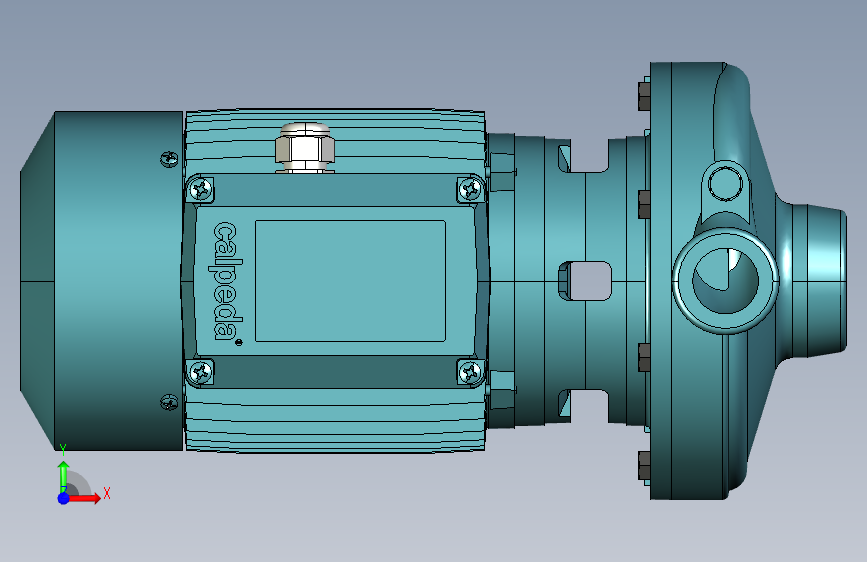Select the embossed calpeda logo text
Viewport: 867px width, 562px height.
226,282
